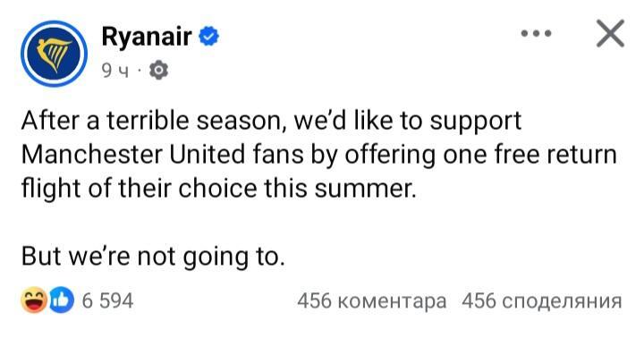
Task: Open the 6 594 reactions list
Action: click(107, 300)
